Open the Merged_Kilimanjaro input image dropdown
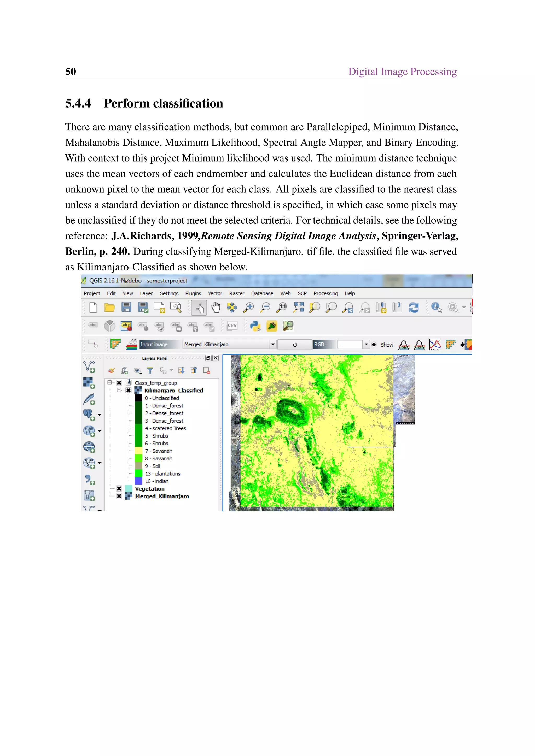Screen dimensions: 535x756 (272, 344)
